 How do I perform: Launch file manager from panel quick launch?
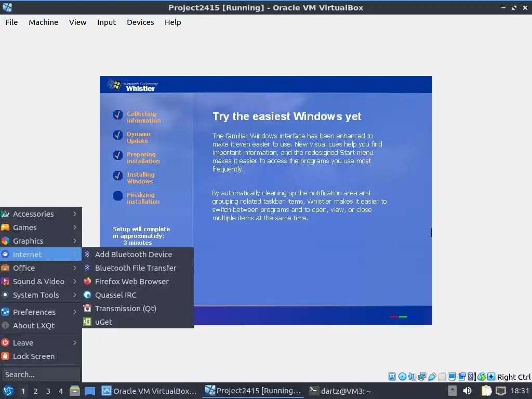[75, 391]
